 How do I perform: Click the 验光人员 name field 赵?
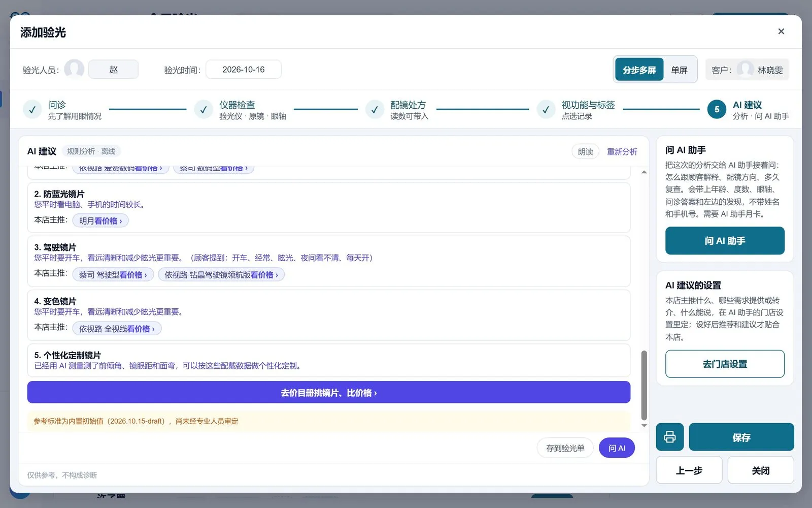tap(113, 69)
